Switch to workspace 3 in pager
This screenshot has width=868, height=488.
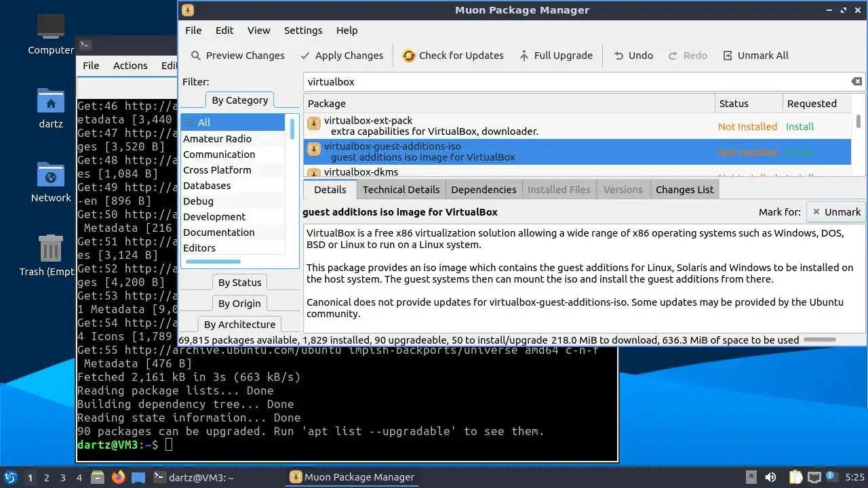pos(63,478)
